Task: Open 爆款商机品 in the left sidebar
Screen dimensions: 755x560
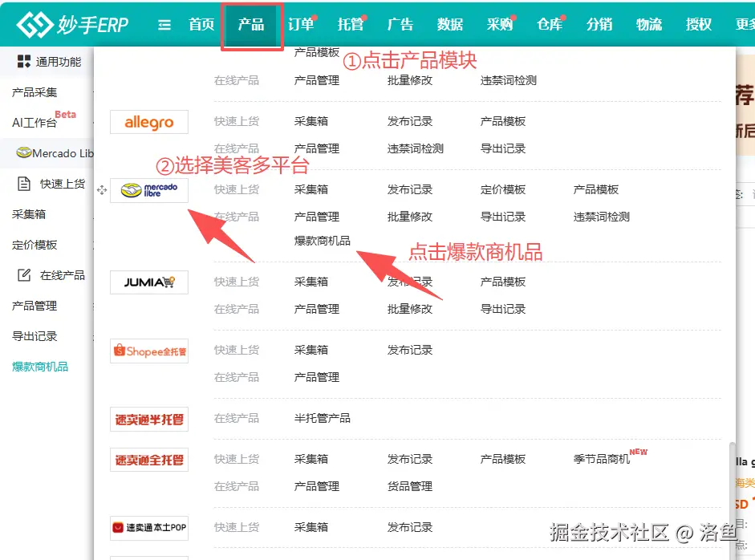Action: [x=40, y=367]
